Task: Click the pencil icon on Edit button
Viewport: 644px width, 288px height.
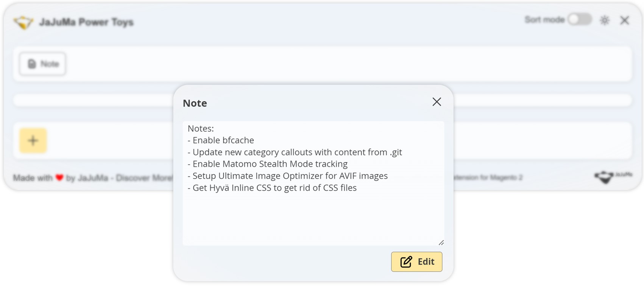Action: coord(406,262)
